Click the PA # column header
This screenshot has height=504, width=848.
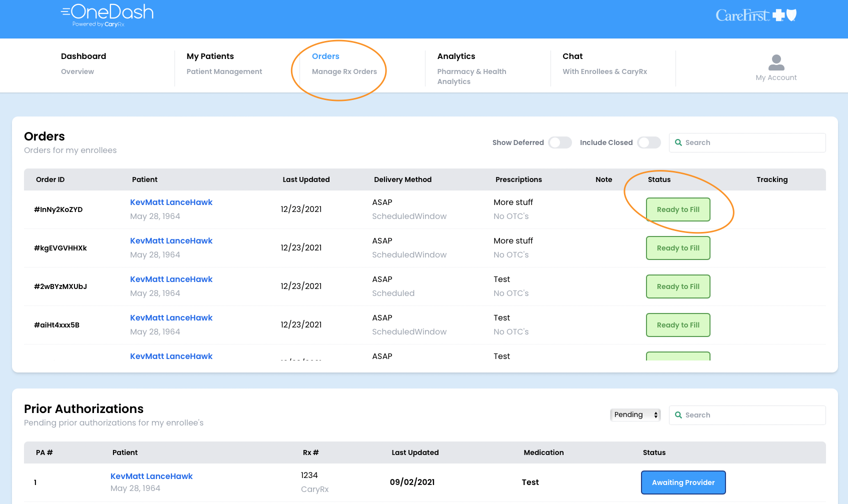point(44,452)
